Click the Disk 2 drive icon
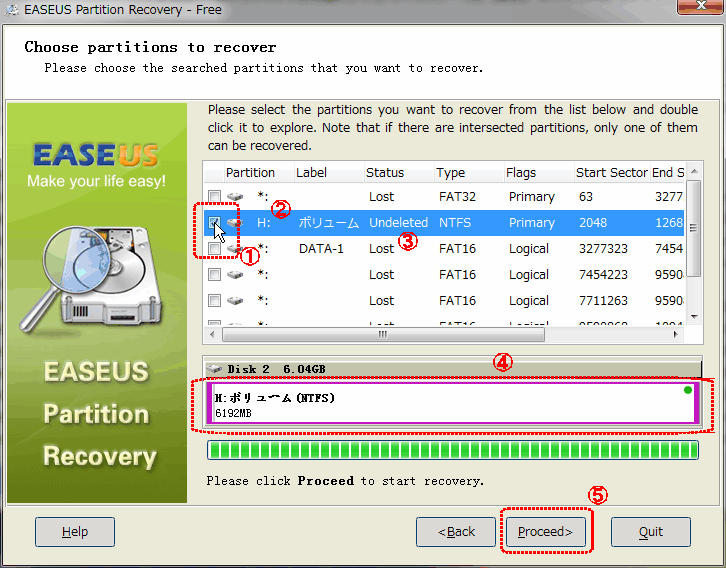726x568 pixels. click(x=215, y=369)
